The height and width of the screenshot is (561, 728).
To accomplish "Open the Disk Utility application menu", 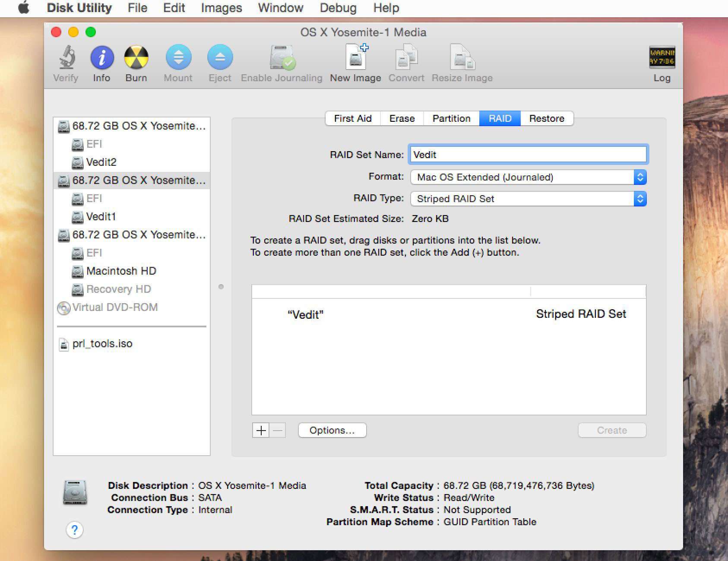I will pos(79,8).
